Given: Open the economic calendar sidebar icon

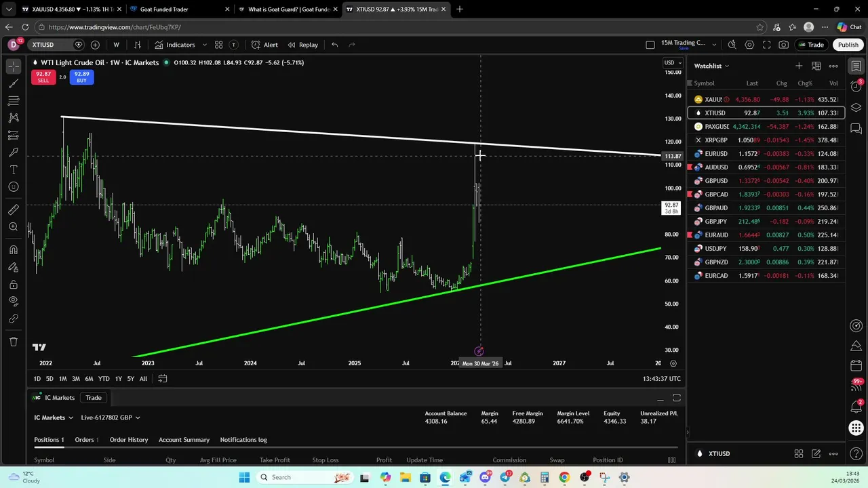Looking at the screenshot, I should (856, 365).
